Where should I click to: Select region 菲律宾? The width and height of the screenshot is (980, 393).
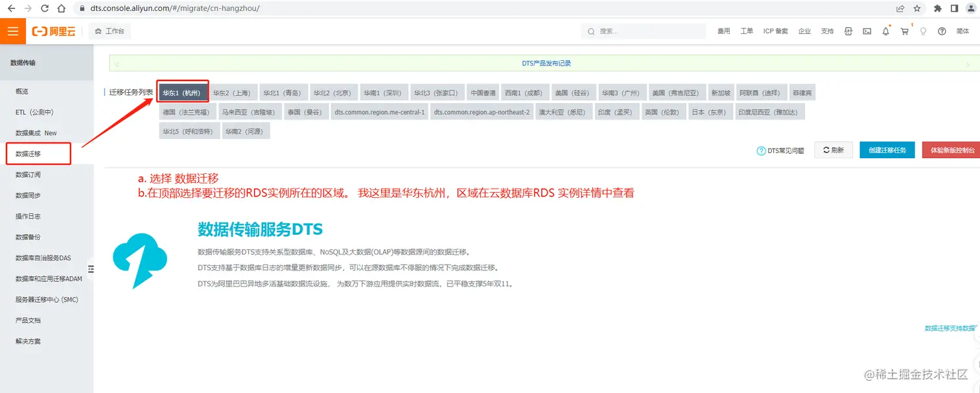click(802, 93)
